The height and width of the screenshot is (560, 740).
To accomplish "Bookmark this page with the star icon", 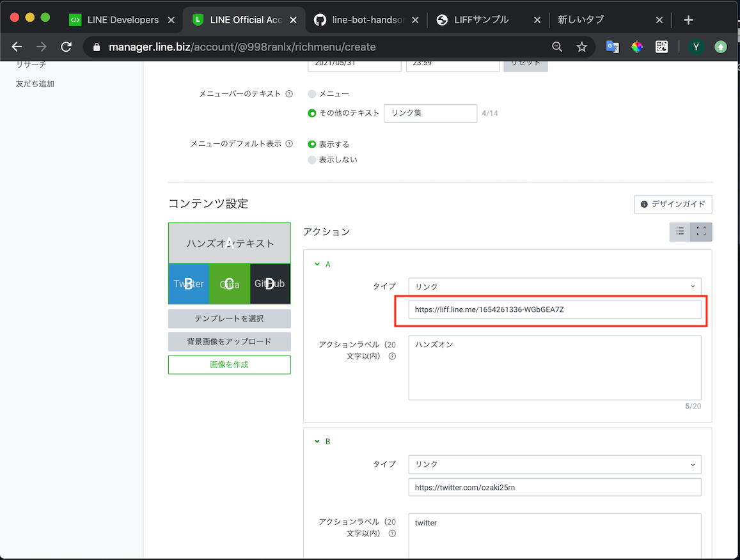I will pos(582,47).
